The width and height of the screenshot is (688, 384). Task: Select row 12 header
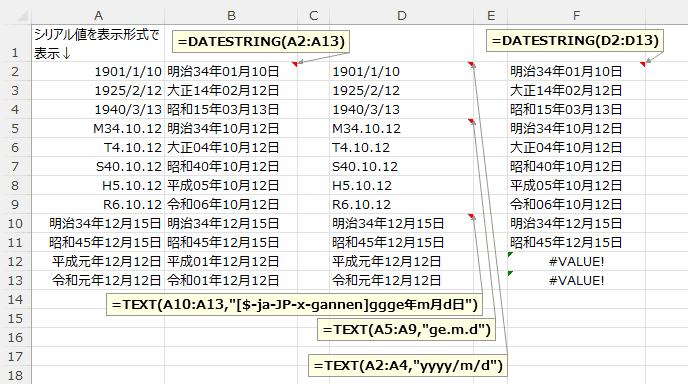click(x=15, y=262)
